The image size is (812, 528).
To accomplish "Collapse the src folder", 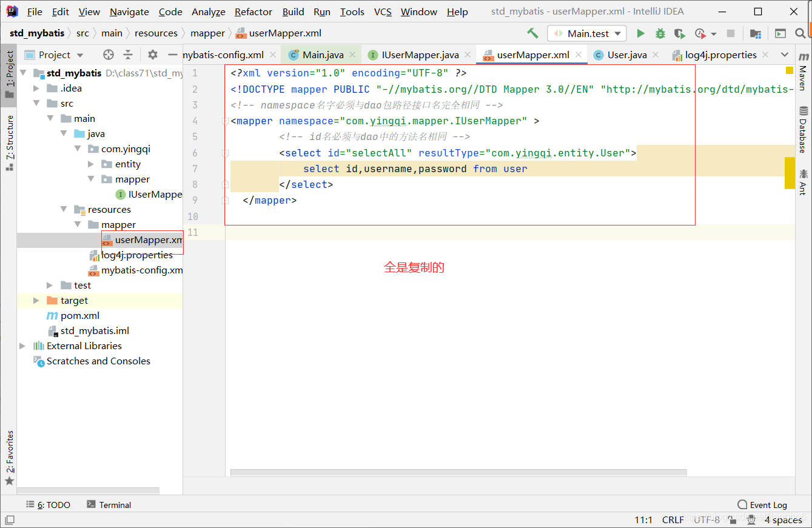I will (x=36, y=104).
